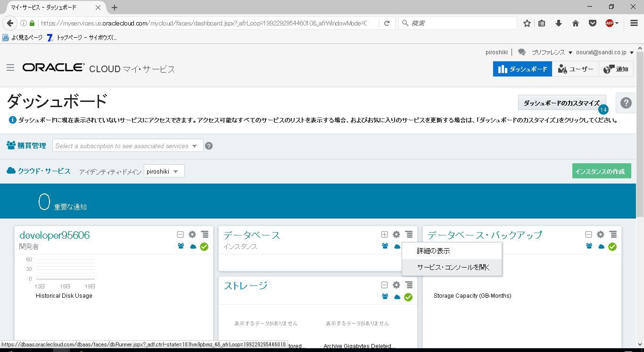
Task: Click the users icon on developer95606 tile
Action: 181,246
